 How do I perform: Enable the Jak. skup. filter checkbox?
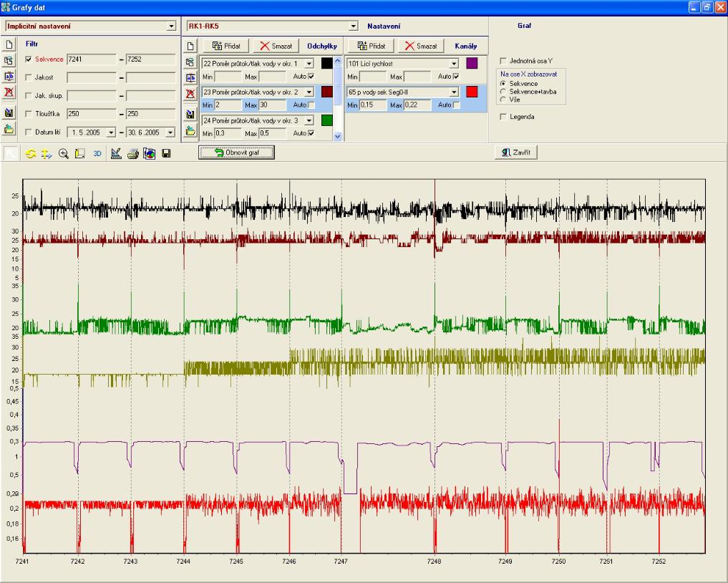click(29, 96)
